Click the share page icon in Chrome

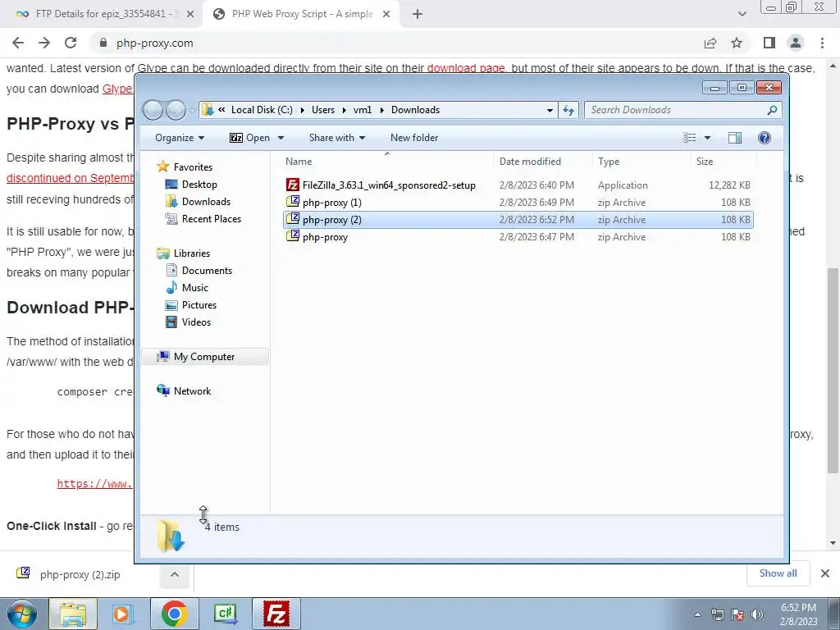710,43
